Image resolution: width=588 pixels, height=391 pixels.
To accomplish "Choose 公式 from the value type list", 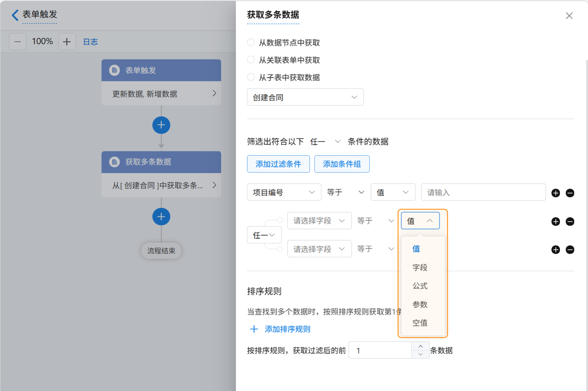I will pyautogui.click(x=420, y=286).
